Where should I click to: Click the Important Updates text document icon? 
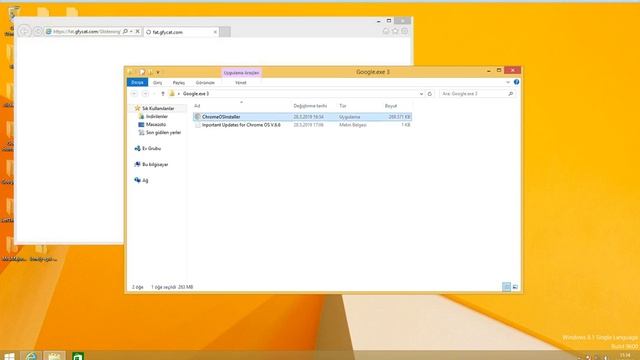click(198, 125)
